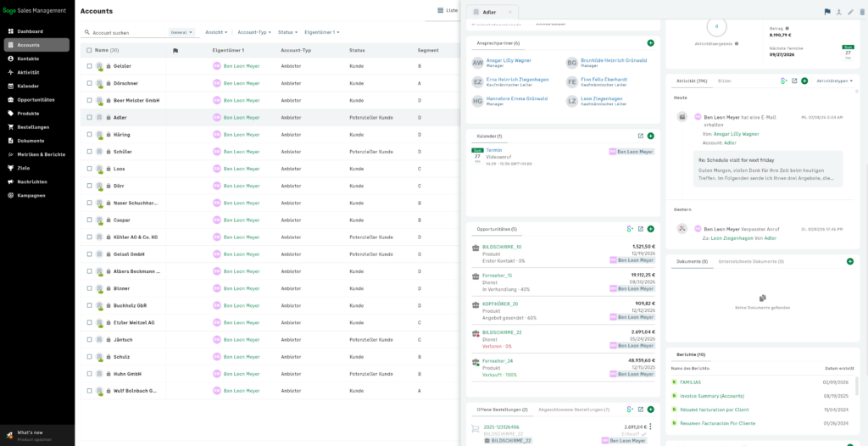This screenshot has width=868, height=446.
Task: Add a new Opportunität with plus icon
Action: (x=650, y=229)
